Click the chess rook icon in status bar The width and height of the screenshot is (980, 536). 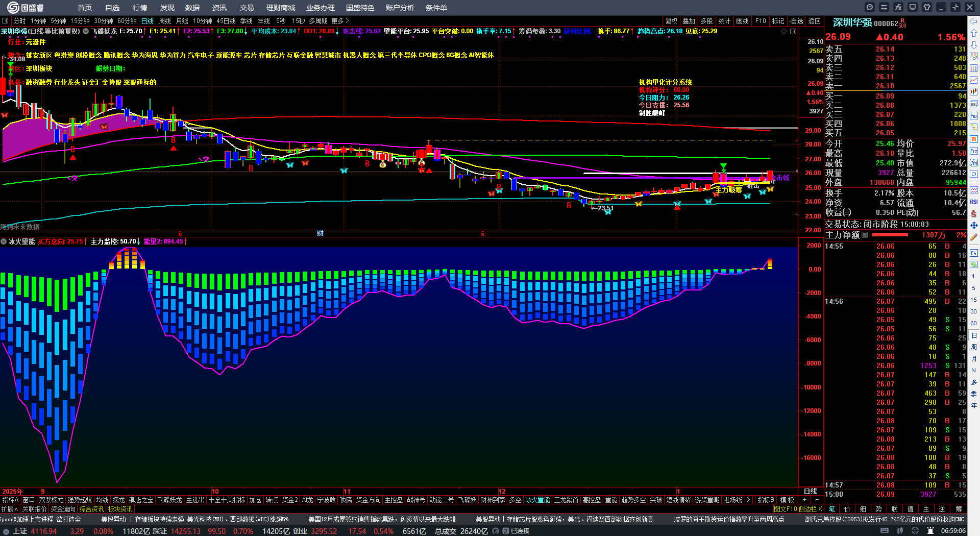(x=930, y=531)
